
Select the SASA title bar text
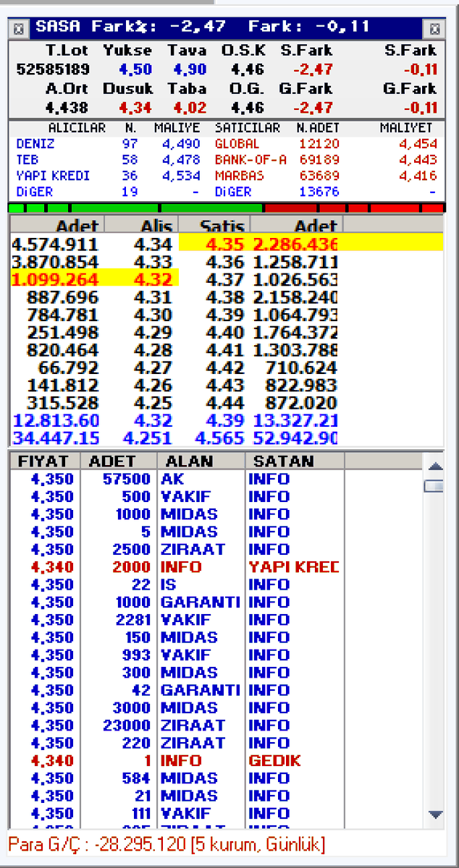pyautogui.click(x=203, y=27)
